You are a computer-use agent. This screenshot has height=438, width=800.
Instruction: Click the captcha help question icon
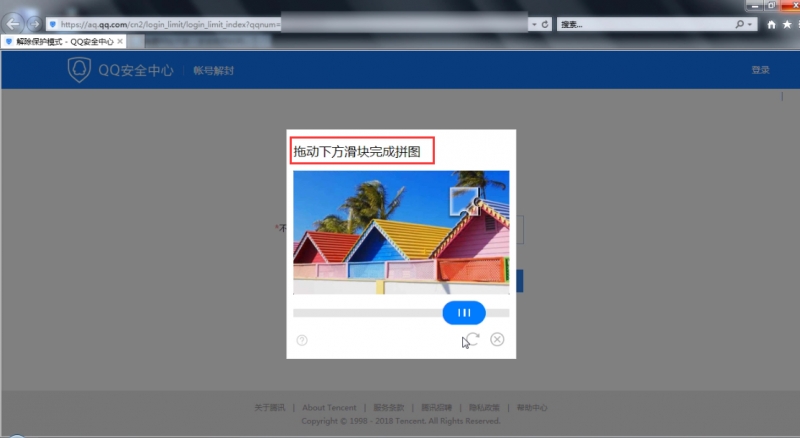(302, 340)
